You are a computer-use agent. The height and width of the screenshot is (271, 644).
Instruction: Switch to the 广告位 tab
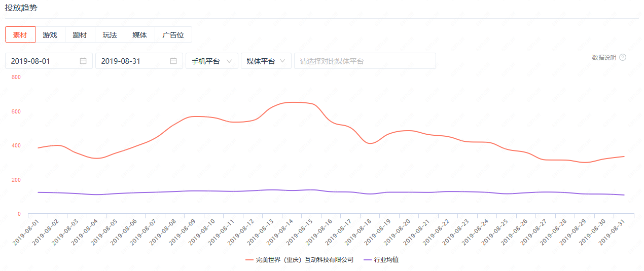(x=173, y=34)
